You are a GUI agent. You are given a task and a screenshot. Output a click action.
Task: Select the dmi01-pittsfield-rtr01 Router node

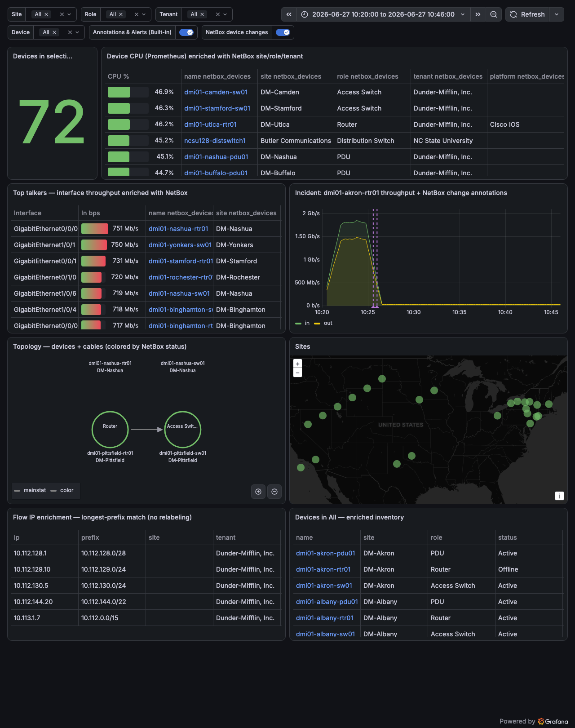coord(110,430)
